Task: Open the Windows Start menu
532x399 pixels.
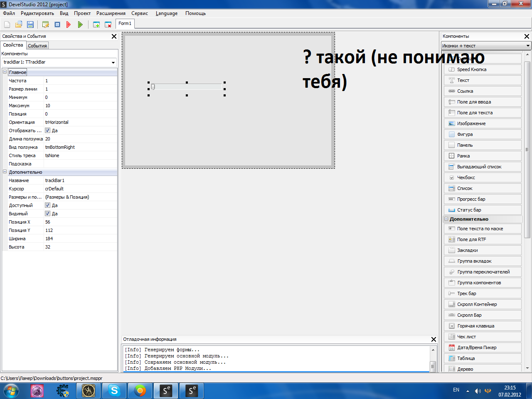Action: [x=11, y=391]
